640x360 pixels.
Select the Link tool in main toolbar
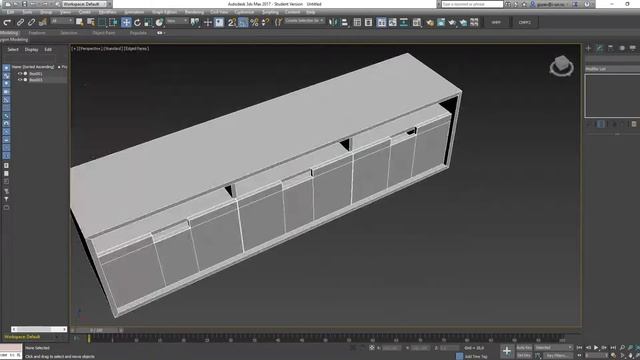[x=20, y=22]
